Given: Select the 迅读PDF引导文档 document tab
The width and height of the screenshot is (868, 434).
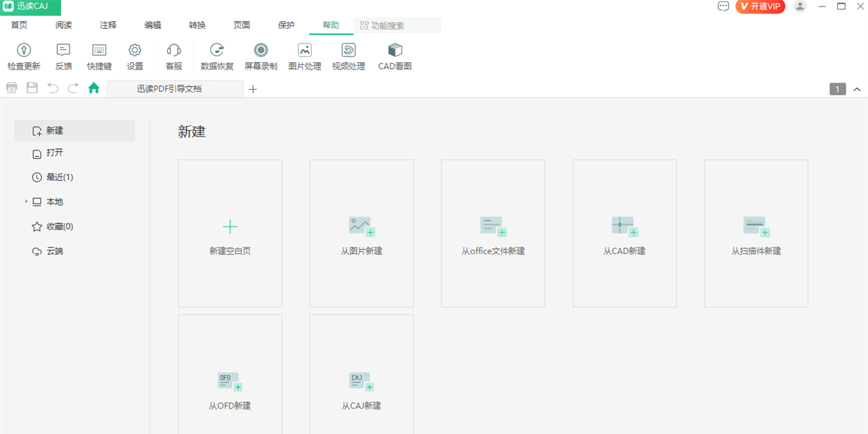Looking at the screenshot, I should click(175, 89).
